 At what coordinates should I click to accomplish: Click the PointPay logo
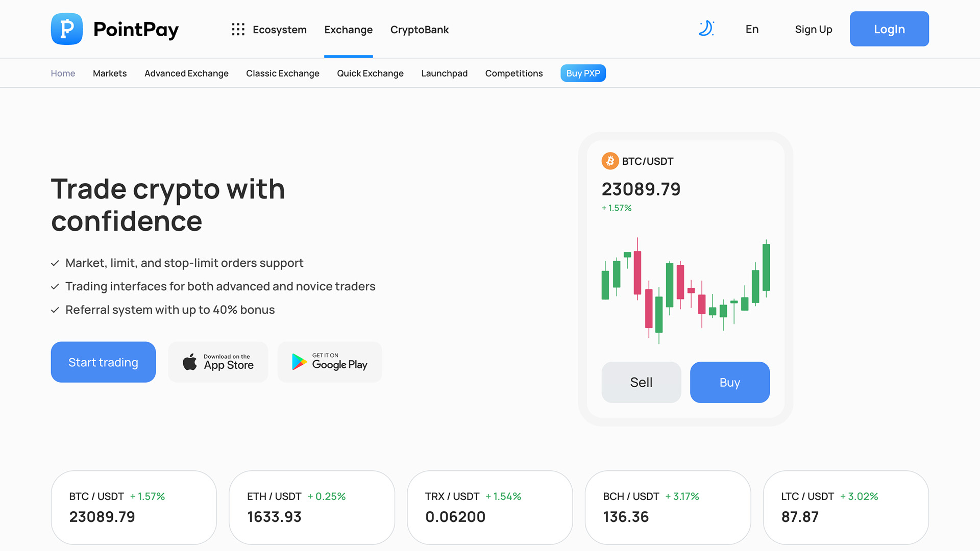pyautogui.click(x=114, y=29)
